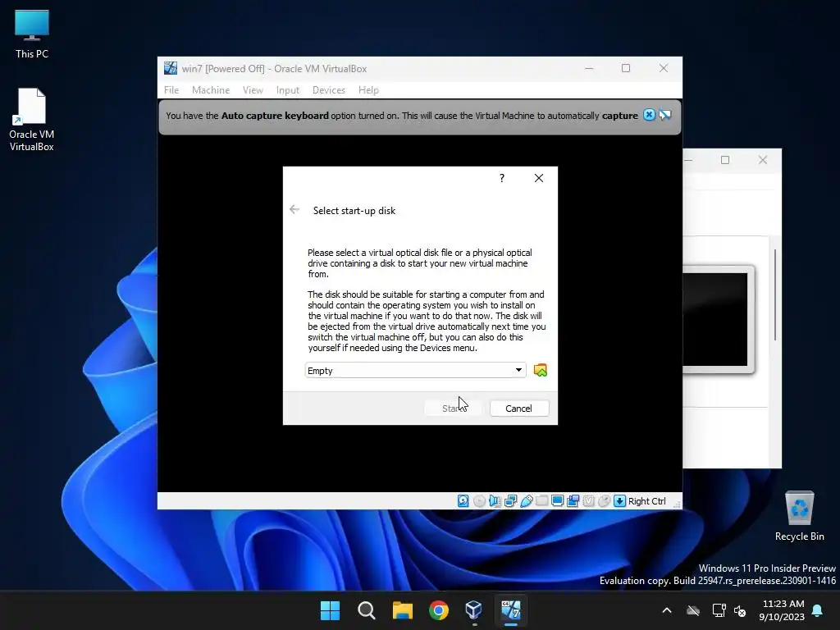Click the OneDrive cloud tray icon
The height and width of the screenshot is (630, 840).
(693, 610)
